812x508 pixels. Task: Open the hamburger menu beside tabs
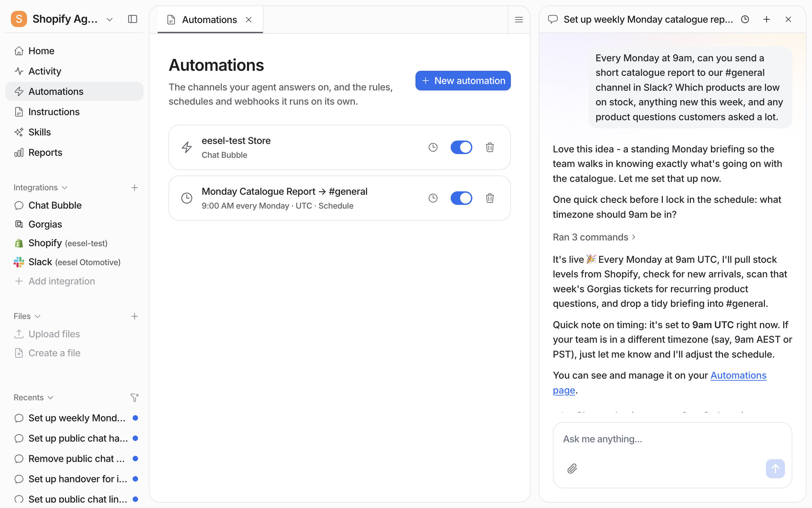click(519, 20)
